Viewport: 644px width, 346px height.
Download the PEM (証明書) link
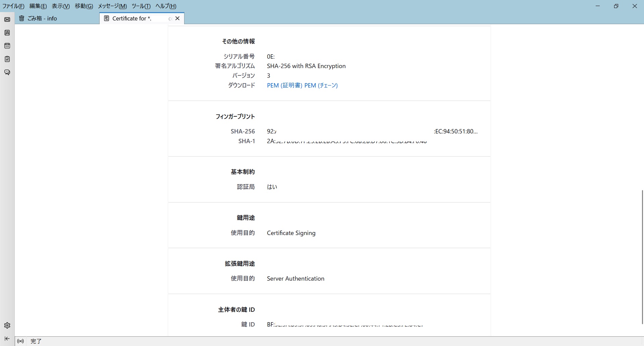click(x=285, y=85)
